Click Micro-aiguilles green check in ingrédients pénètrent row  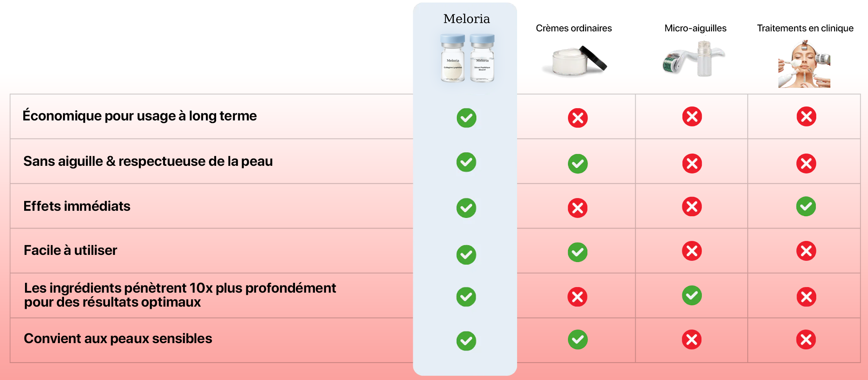(692, 295)
